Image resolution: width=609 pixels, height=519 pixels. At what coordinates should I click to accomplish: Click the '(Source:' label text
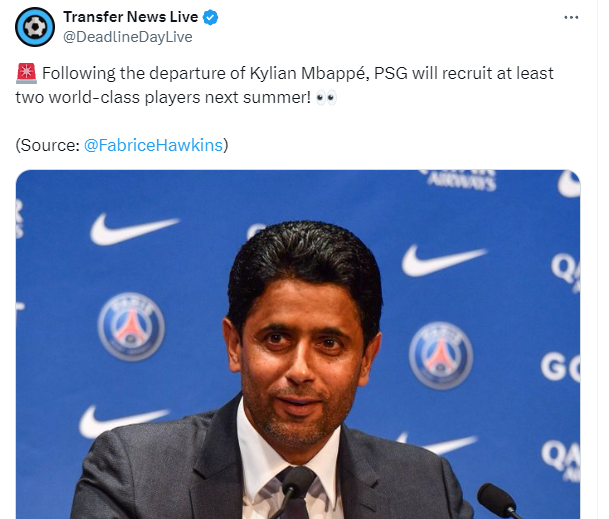[x=47, y=145]
